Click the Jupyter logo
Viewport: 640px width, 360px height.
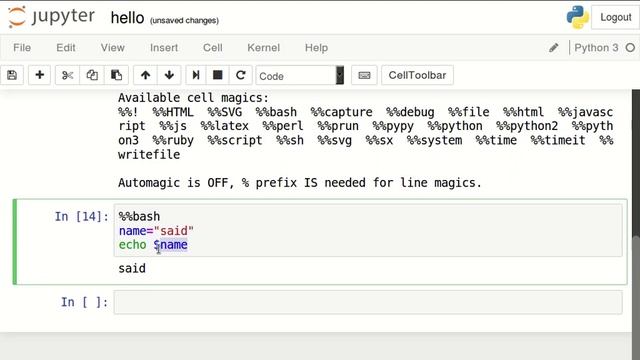pyautogui.click(x=51, y=17)
